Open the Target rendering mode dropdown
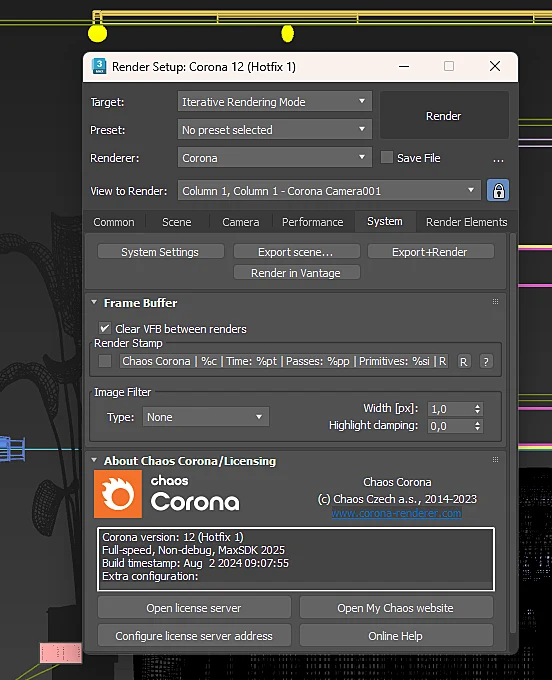The image size is (552, 680). [275, 101]
